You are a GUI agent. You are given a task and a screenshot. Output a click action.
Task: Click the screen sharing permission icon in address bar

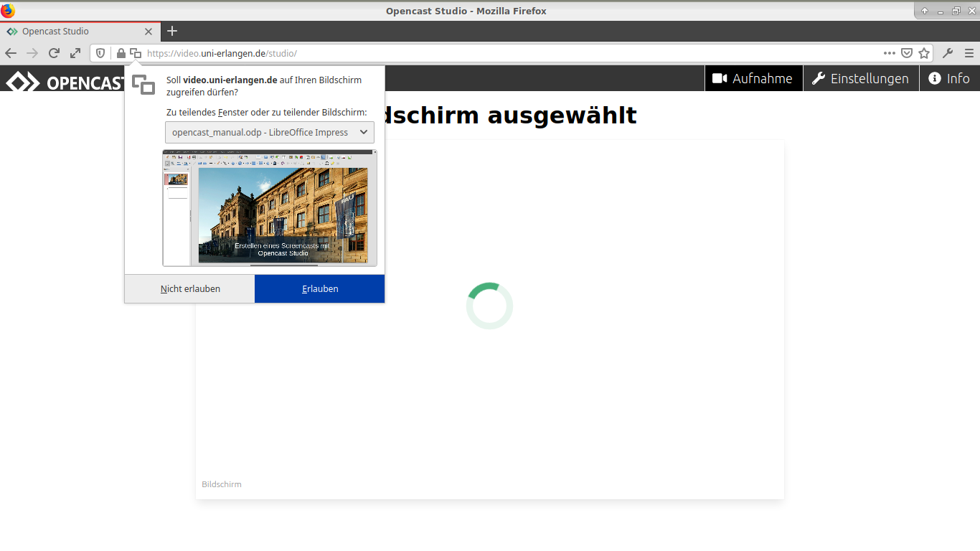pos(135,53)
